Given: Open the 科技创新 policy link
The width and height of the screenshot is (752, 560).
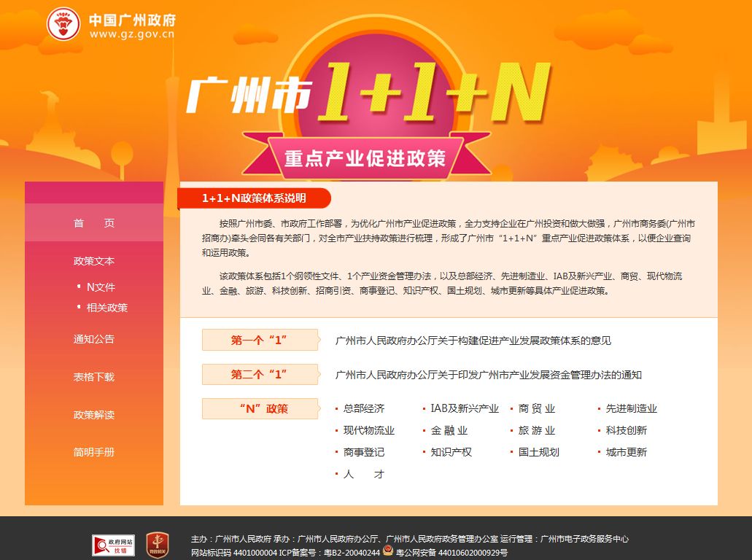Looking at the screenshot, I should [x=625, y=430].
